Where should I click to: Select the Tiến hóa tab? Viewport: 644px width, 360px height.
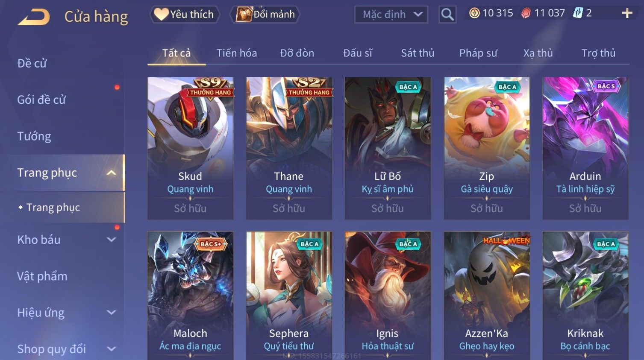point(237,53)
